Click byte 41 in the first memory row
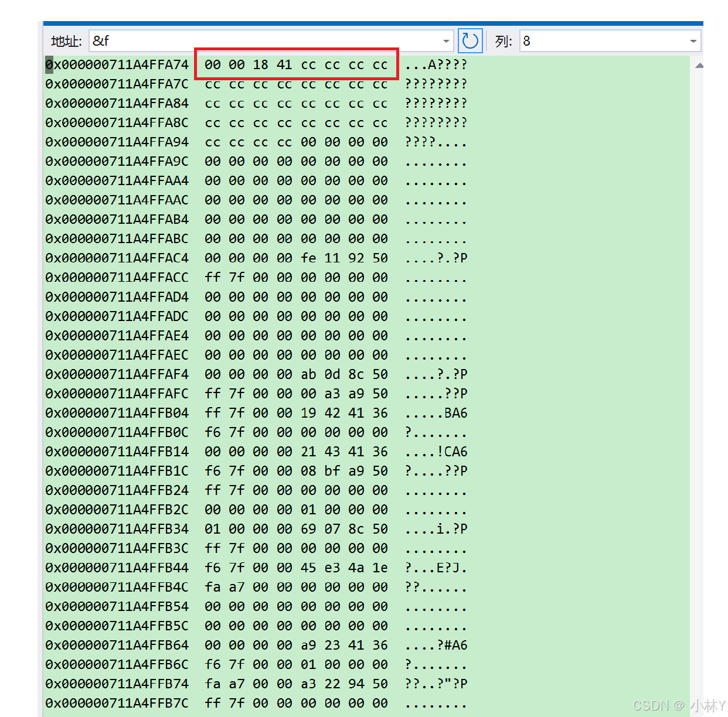The image size is (728, 717). point(284,64)
